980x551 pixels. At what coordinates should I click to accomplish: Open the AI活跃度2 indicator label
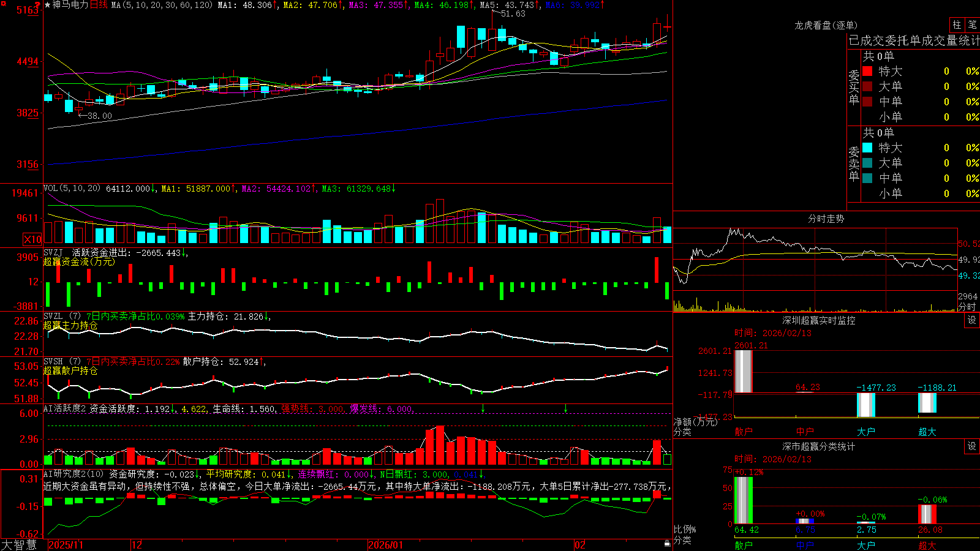tap(64, 408)
